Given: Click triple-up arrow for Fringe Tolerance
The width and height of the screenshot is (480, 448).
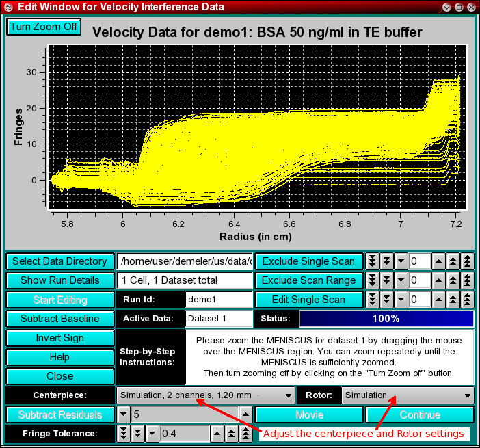Looking at the screenshot, I should point(245,434).
